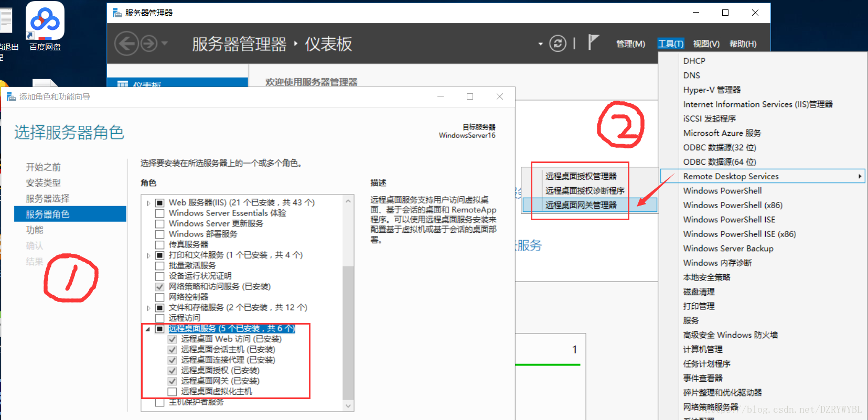The height and width of the screenshot is (420, 868).
Task: Open ODBC 数据源(64 位) entry
Action: [x=720, y=162]
